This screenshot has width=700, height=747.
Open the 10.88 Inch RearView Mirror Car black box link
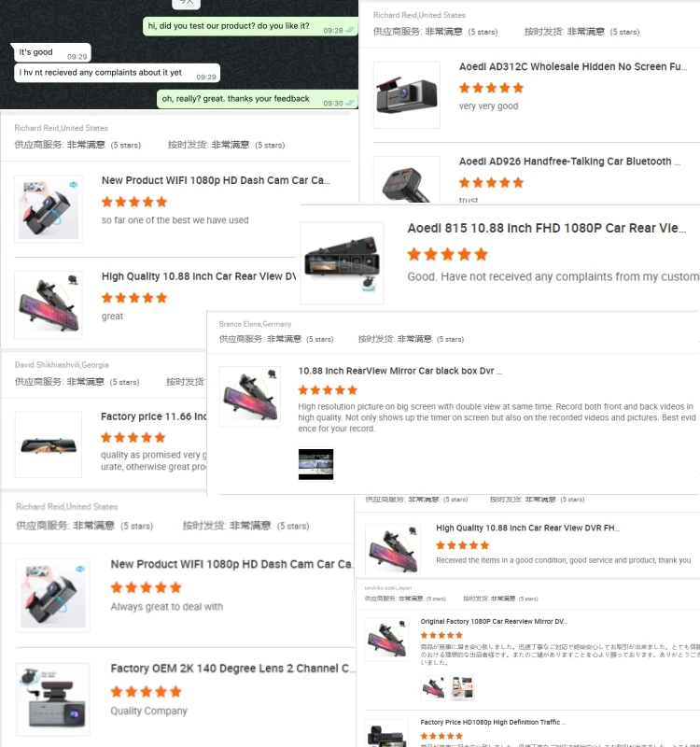pyautogui.click(x=400, y=371)
